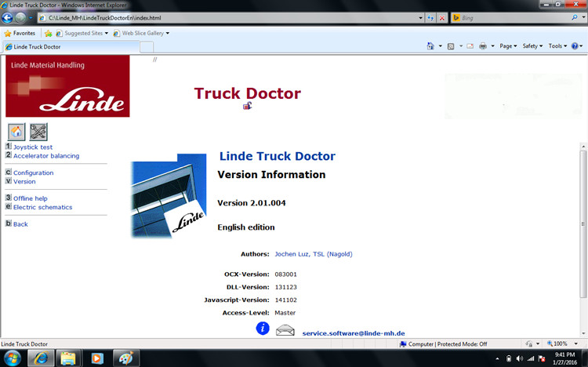Click the Bing search magnifier icon
Image resolution: width=588 pixels, height=367 pixels.
tap(574, 17)
